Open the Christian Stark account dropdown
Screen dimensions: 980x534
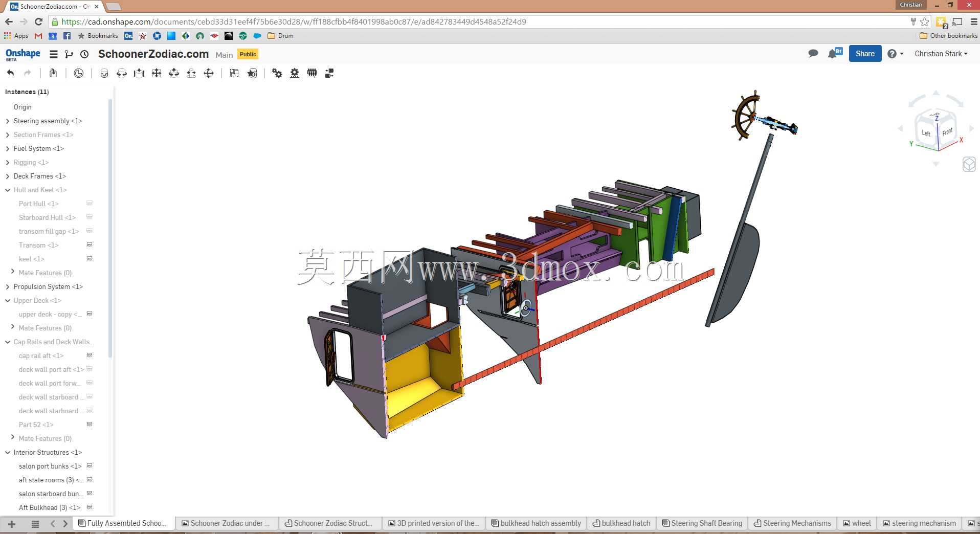[941, 54]
